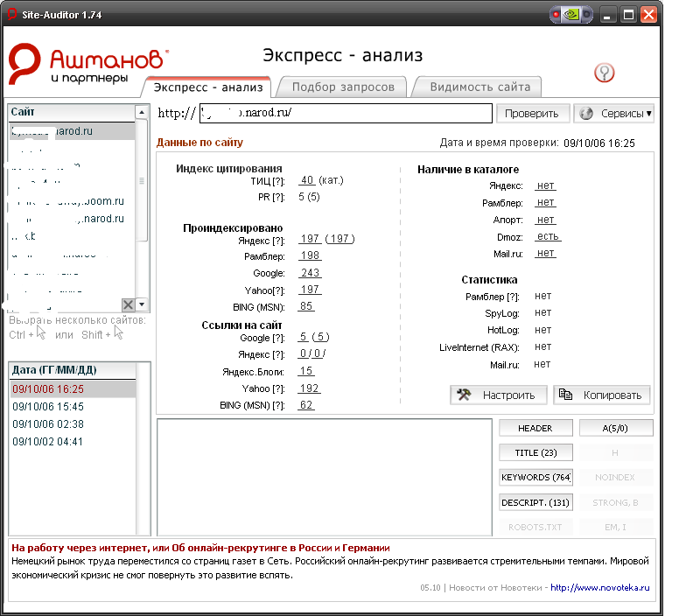Click the Настроить button
Image resolution: width=700 pixels, height=616 pixels.
click(498, 395)
